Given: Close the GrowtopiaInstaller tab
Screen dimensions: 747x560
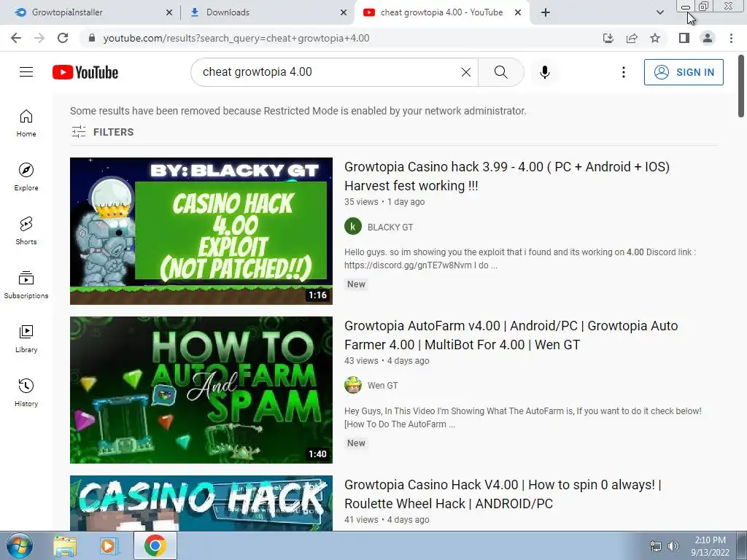Looking at the screenshot, I should click(x=169, y=13).
